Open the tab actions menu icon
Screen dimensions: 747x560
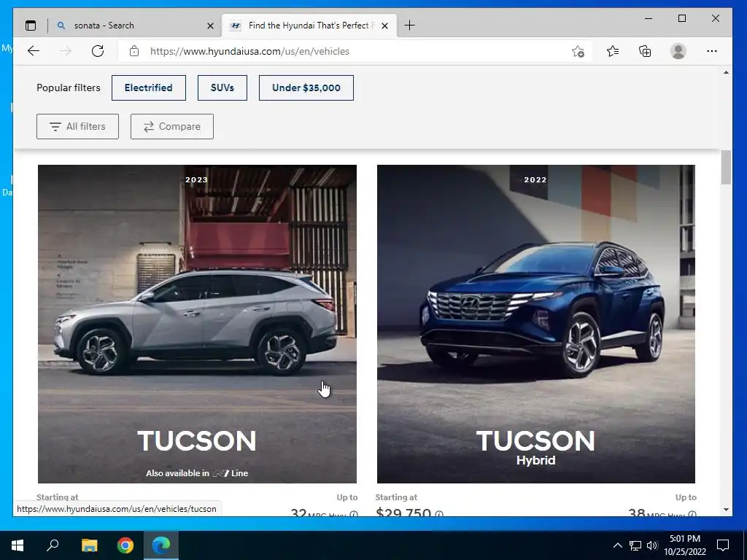tap(31, 26)
